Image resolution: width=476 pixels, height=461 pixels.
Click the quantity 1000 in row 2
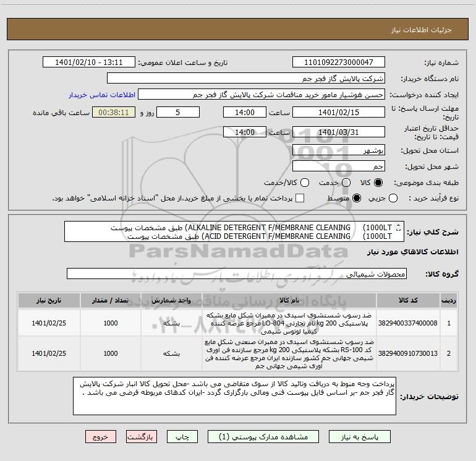(111, 353)
